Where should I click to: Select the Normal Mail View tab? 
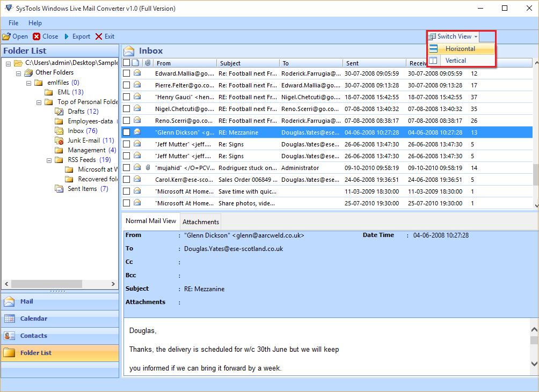150,221
